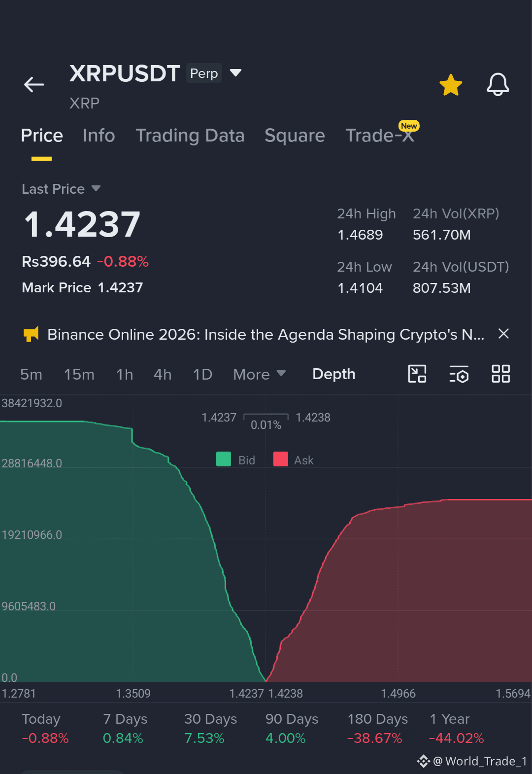The width and height of the screenshot is (532, 774).
Task: Switch to the Square tab
Action: coord(295,136)
